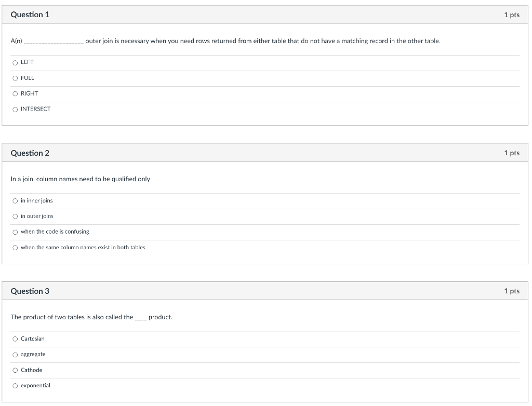The image size is (532, 406).
Task: Click the '1 pts' label for Question 2
Action: point(512,153)
